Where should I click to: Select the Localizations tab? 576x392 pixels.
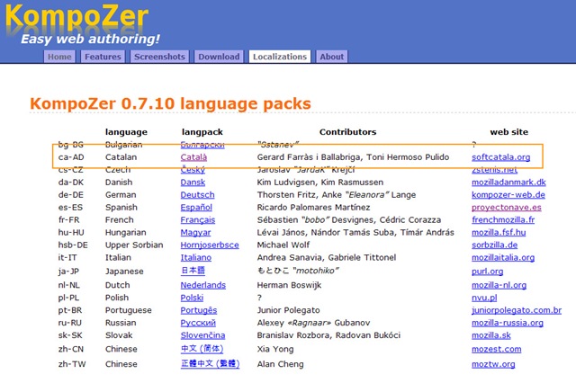pos(280,57)
